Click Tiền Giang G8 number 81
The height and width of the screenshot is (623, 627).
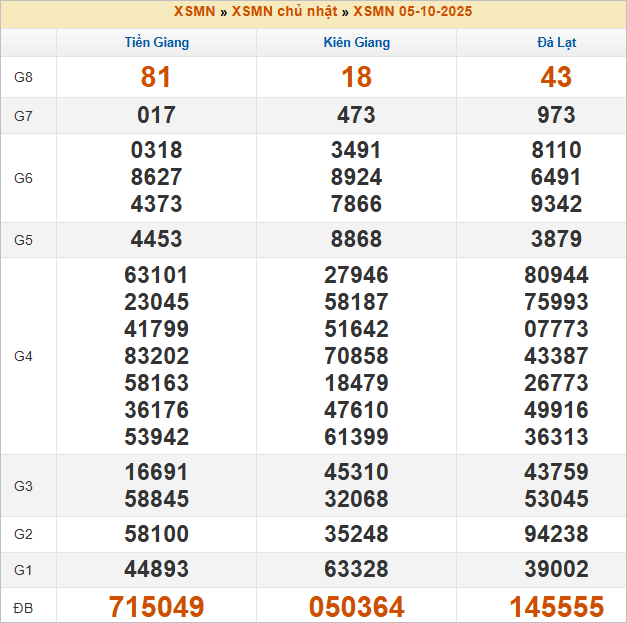coord(156,77)
